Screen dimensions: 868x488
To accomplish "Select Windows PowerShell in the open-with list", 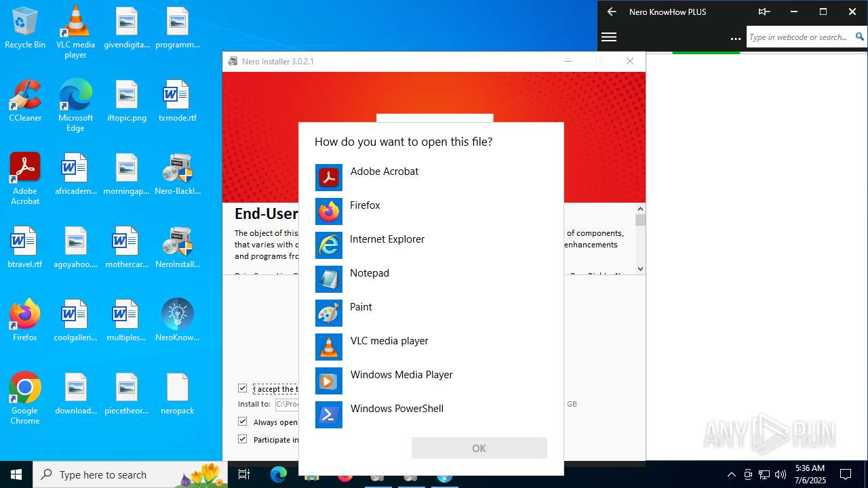I will point(431,415).
